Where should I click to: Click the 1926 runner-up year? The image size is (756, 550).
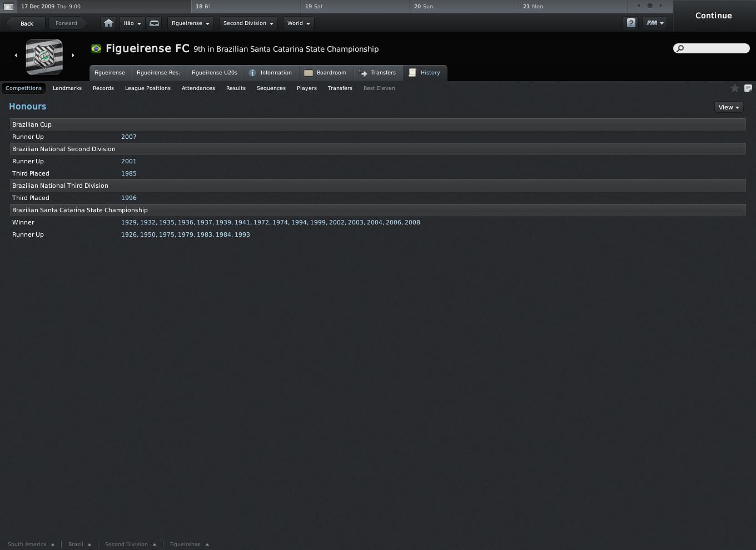(129, 234)
